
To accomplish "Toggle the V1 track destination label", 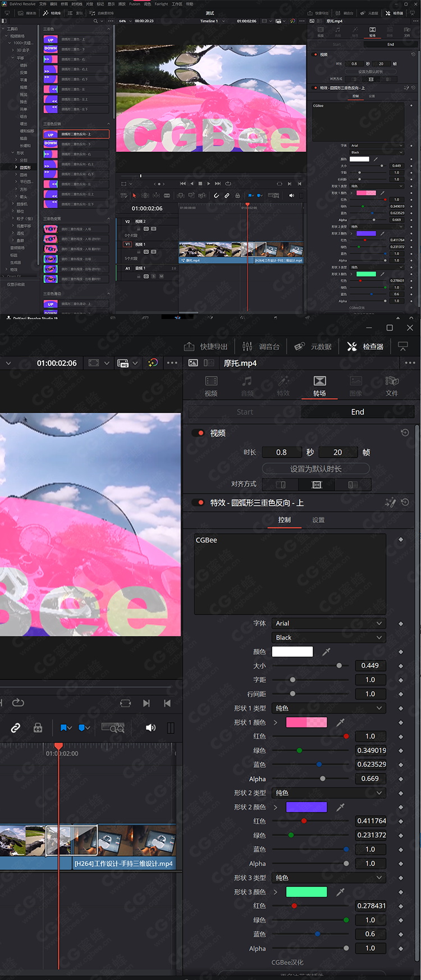I will 127,244.
